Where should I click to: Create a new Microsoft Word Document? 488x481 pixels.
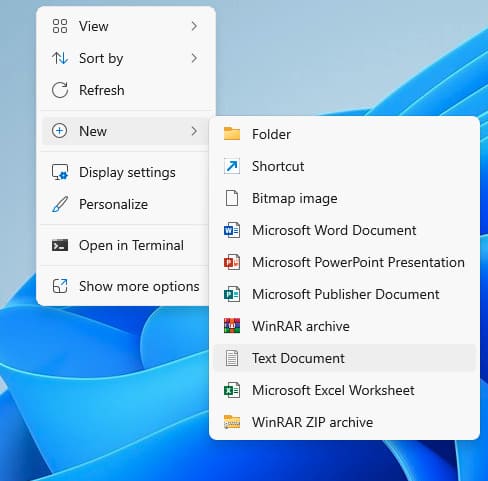click(345, 230)
